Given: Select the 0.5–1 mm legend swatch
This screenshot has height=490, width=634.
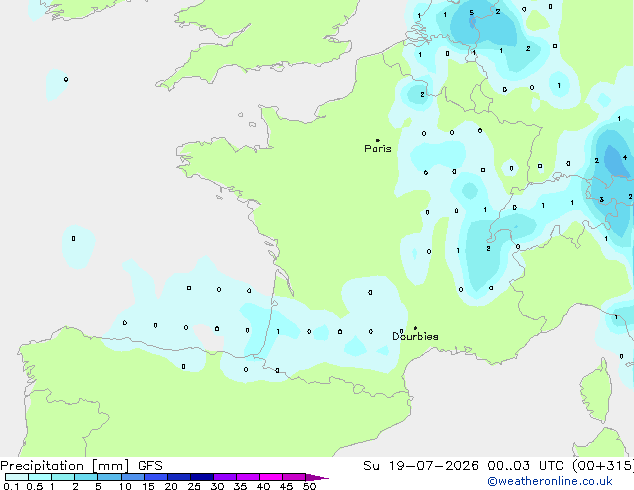Looking at the screenshot, I should pos(40,477).
